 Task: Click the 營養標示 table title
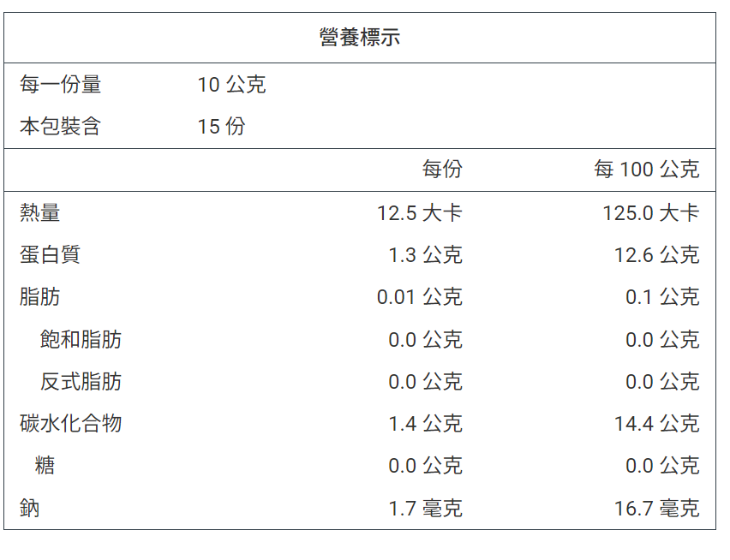pos(359,37)
